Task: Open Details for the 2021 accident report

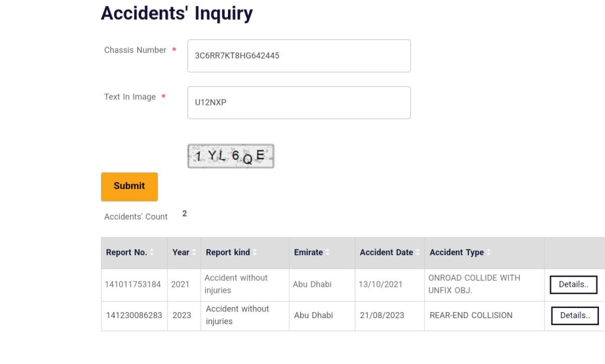Action: point(573,285)
